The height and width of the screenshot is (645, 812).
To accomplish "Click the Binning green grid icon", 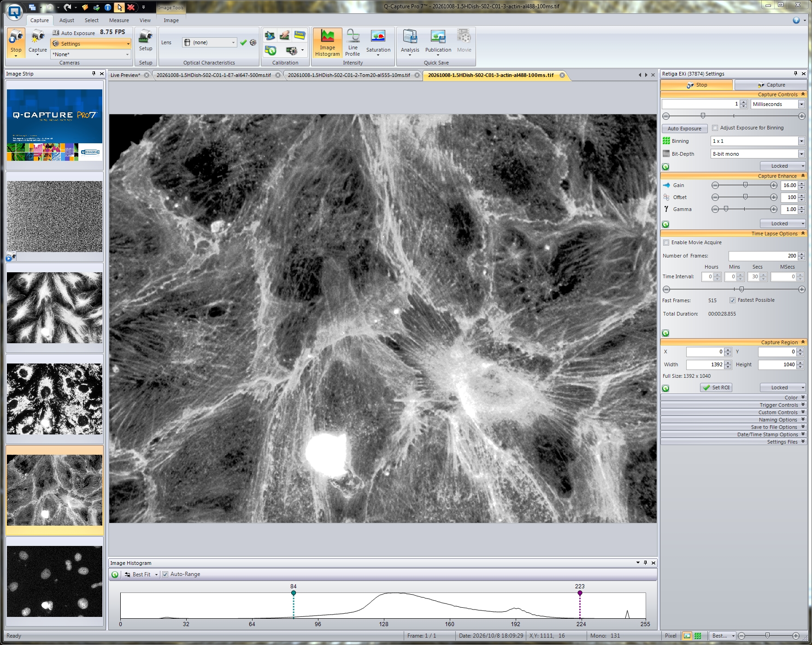I will pos(666,141).
